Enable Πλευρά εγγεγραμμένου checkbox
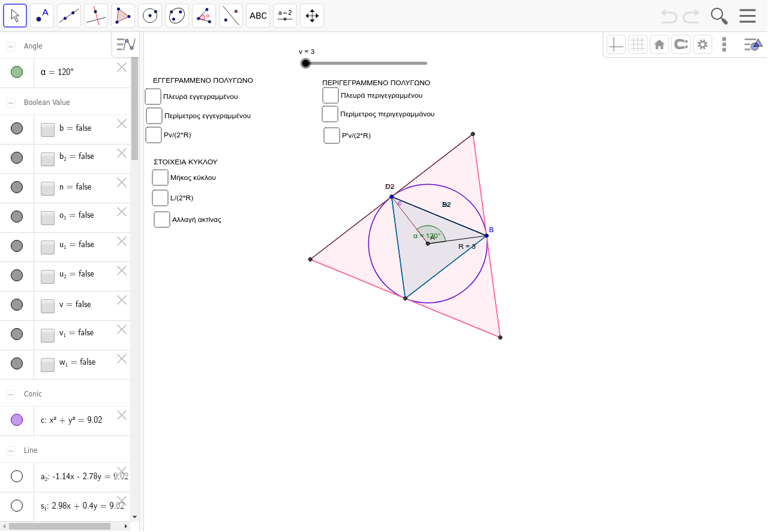The width and height of the screenshot is (768, 532). click(153, 96)
